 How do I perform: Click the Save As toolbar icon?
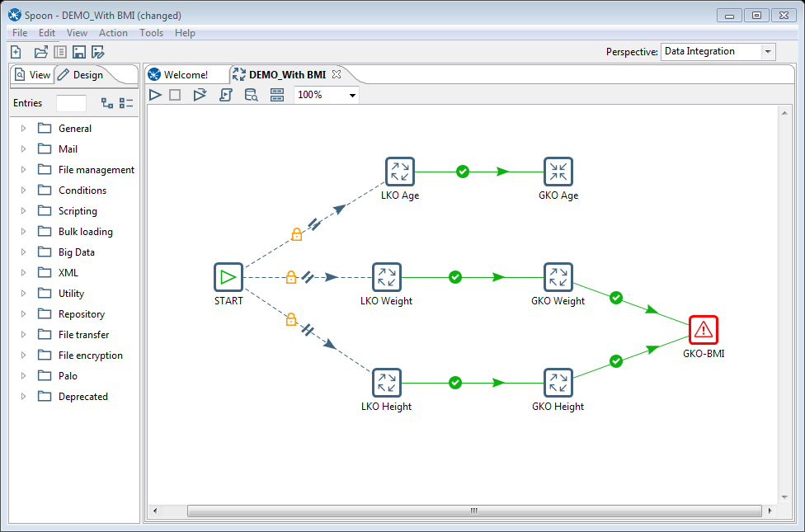97,52
